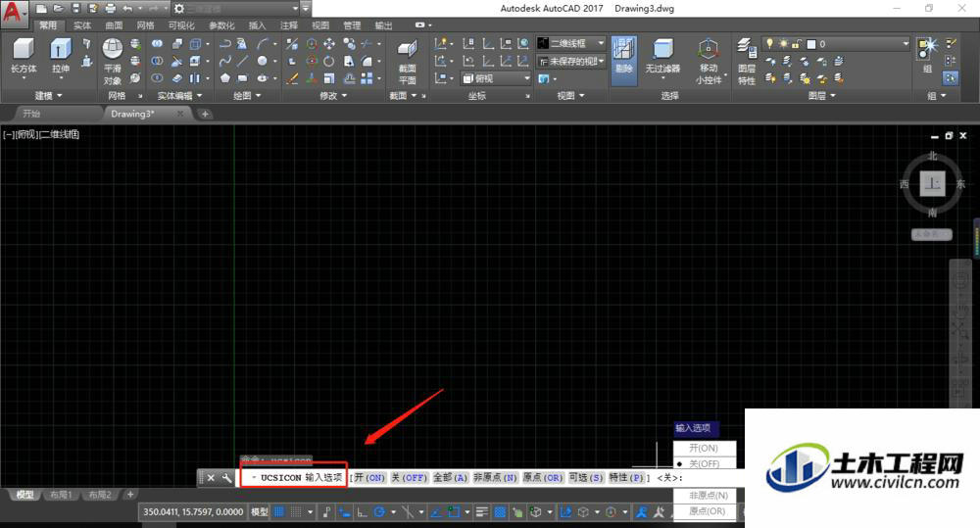Select the Line tool in 绘图 panel
Viewport: 980px width, 528px height.
click(242, 62)
